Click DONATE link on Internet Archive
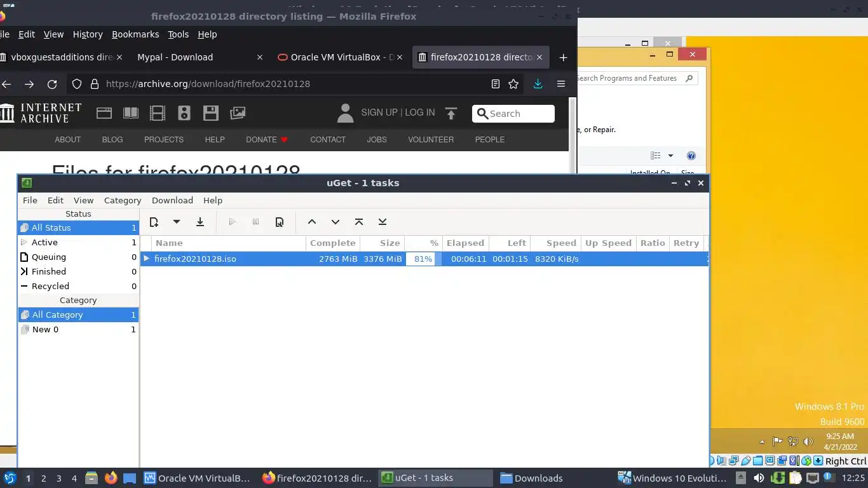This screenshot has height=488, width=868. pos(267,139)
